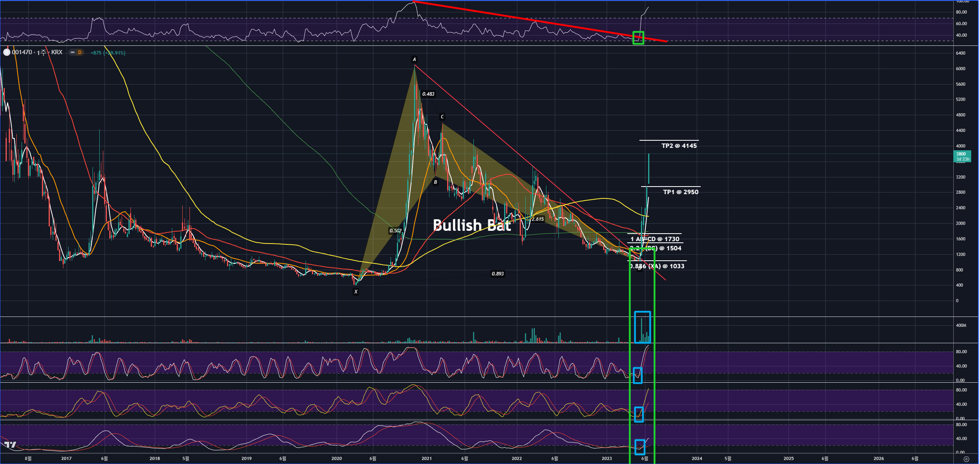
Task: Click the TradingView logo at bottom left
Action: pos(10,445)
